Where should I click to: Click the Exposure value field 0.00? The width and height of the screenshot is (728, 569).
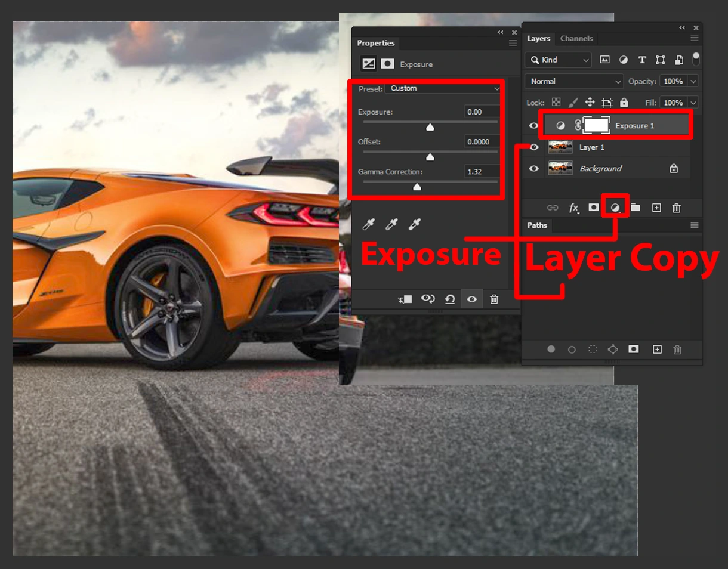point(482,112)
